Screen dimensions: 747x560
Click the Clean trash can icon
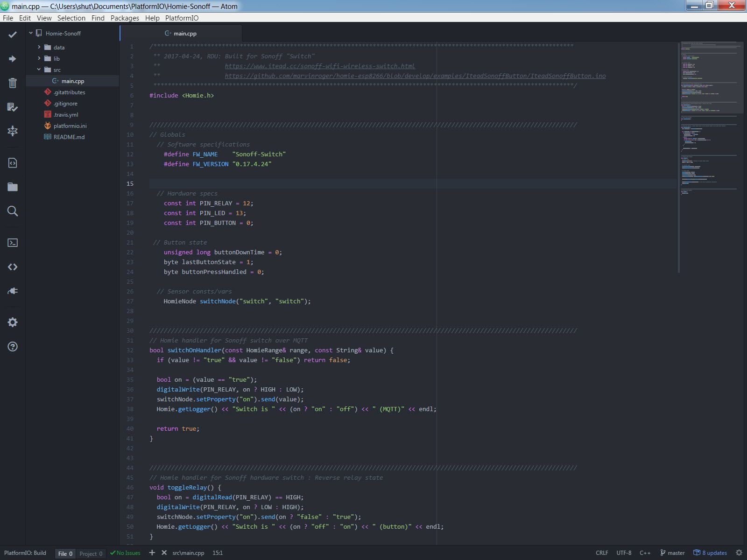(x=13, y=83)
